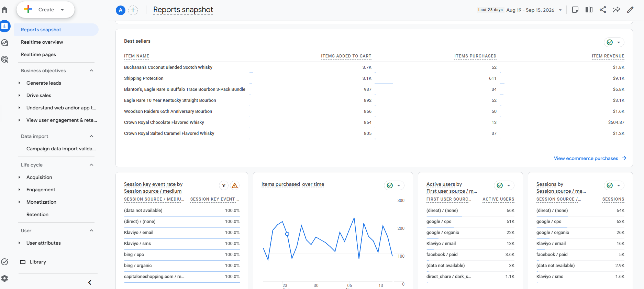
Task: Open Realtime overview
Action: click(42, 42)
